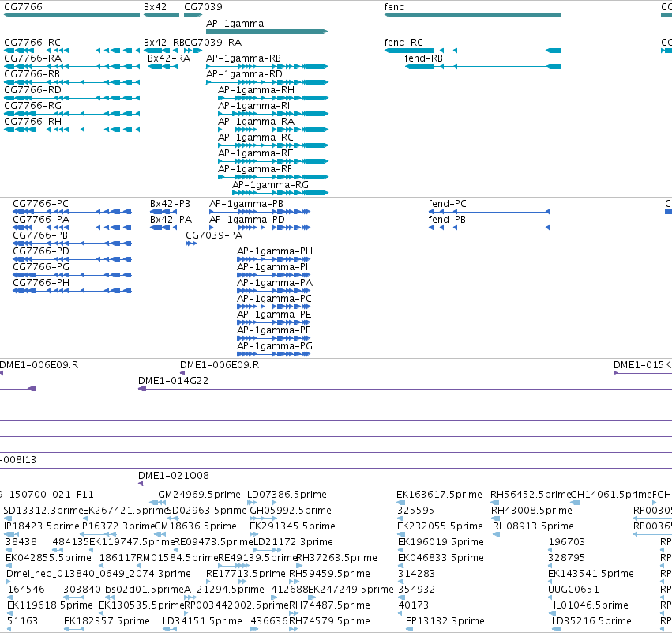Select the CG7766-PG protein label

41,267
